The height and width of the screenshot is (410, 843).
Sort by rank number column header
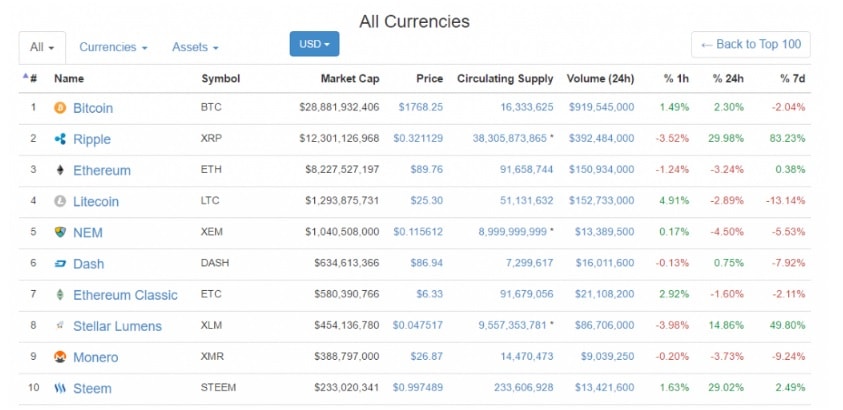32,78
